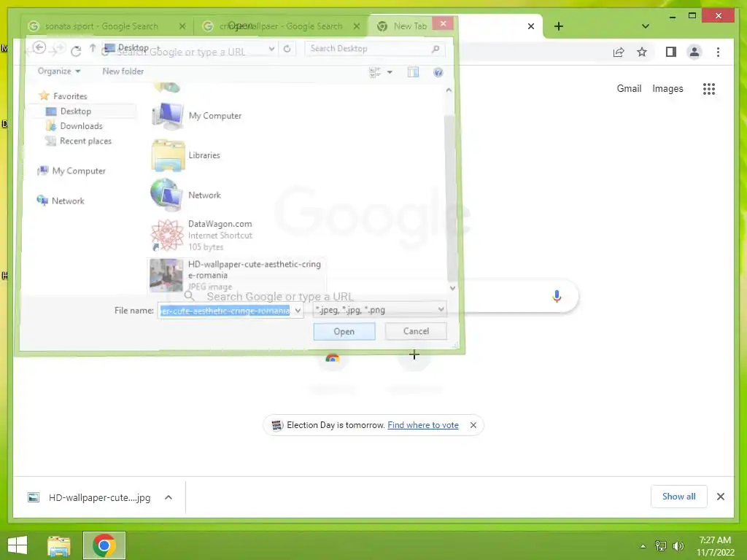
Task: Click the network tray icon
Action: point(661,546)
